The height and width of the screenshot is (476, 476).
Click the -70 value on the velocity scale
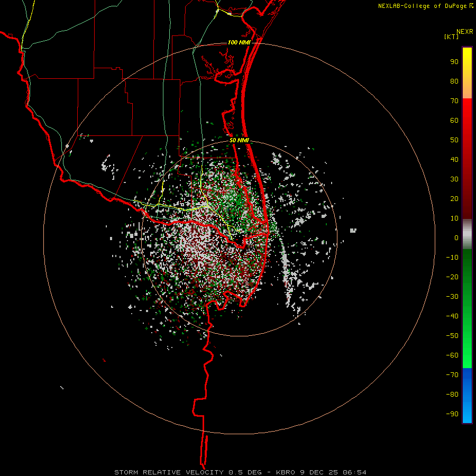point(452,375)
